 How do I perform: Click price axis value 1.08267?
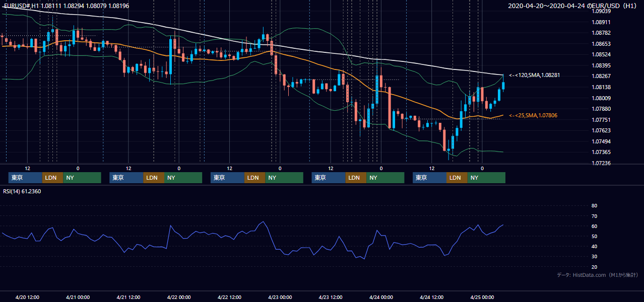[x=601, y=76]
